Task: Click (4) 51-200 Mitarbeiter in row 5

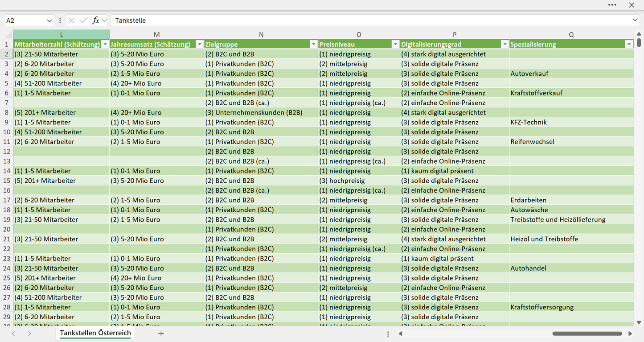Action: coord(62,83)
